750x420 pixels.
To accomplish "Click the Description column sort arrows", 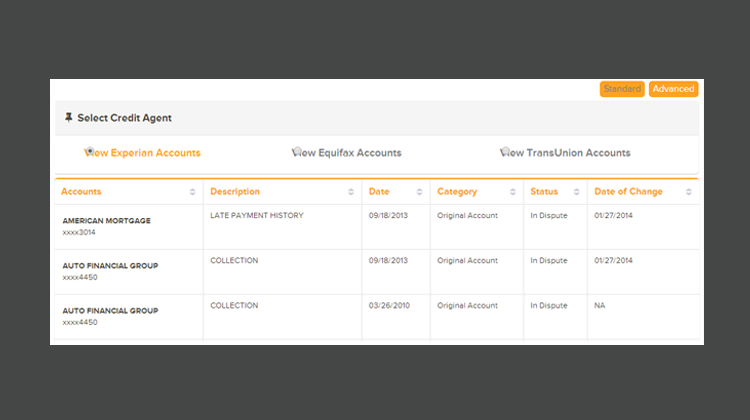I will (350, 192).
